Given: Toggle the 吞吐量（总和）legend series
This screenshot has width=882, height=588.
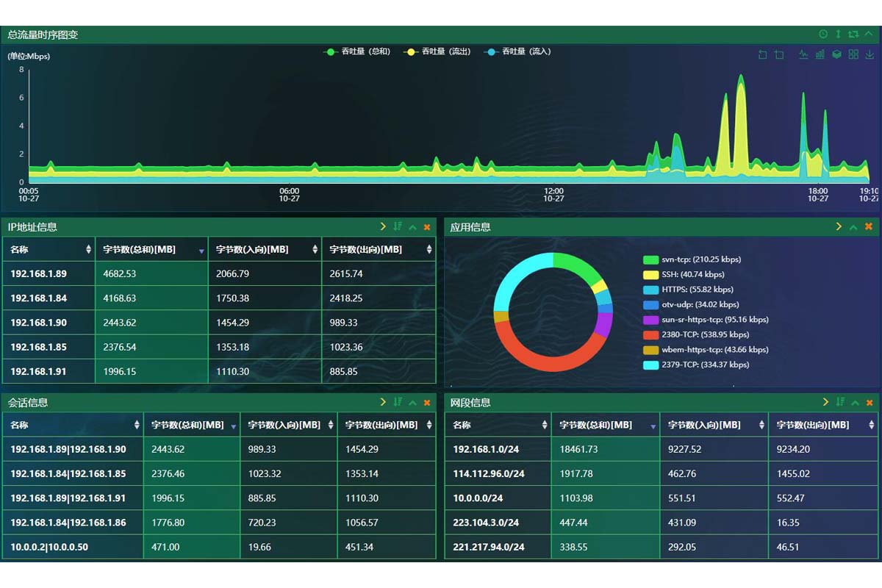Looking at the screenshot, I should coord(357,51).
